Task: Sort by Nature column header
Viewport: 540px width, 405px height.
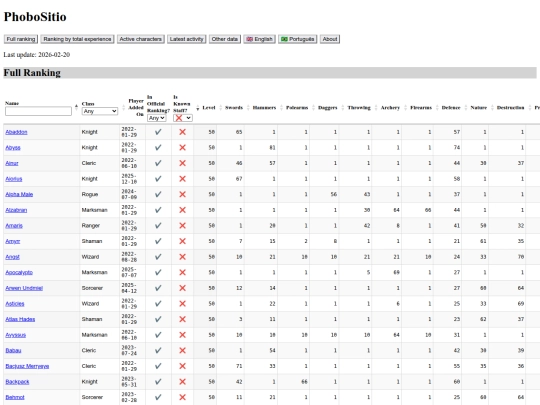Action: pos(479,108)
